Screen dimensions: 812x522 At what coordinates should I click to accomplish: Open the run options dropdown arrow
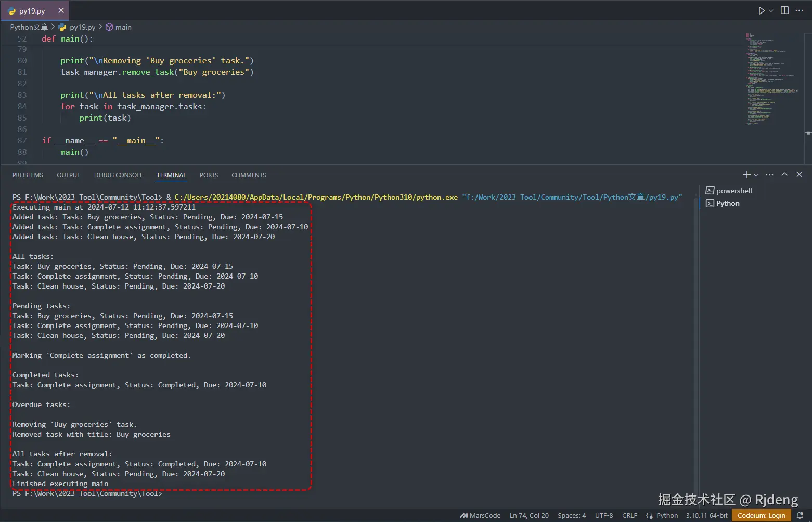[771, 11]
